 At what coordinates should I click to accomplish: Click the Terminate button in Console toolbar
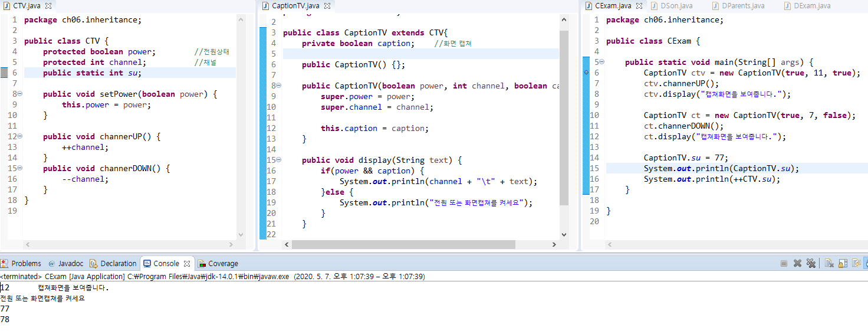(x=784, y=263)
